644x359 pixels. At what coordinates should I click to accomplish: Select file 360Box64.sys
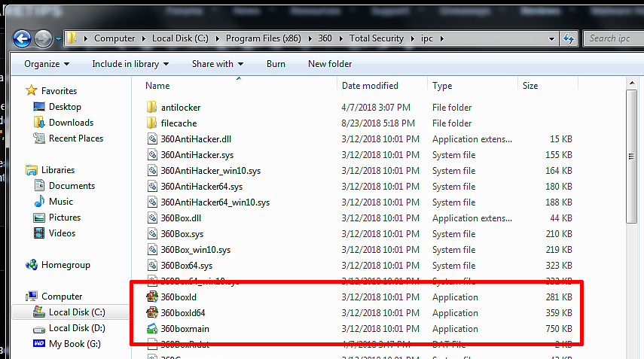(187, 266)
